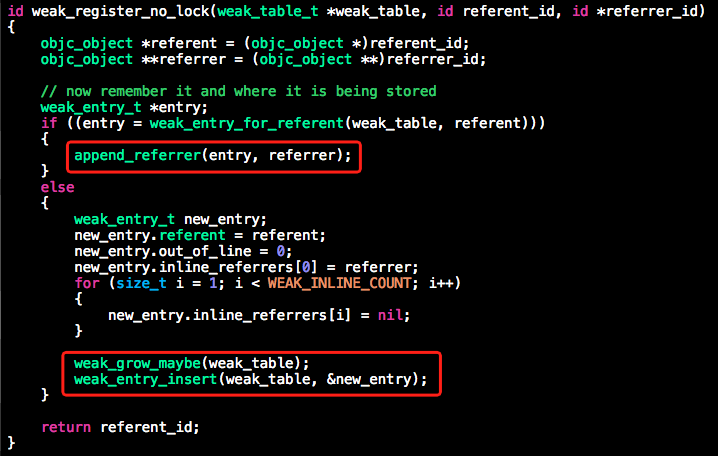This screenshot has width=718, height=456.
Task: Click the new_entry.out_of_line assignment
Action: point(183,251)
